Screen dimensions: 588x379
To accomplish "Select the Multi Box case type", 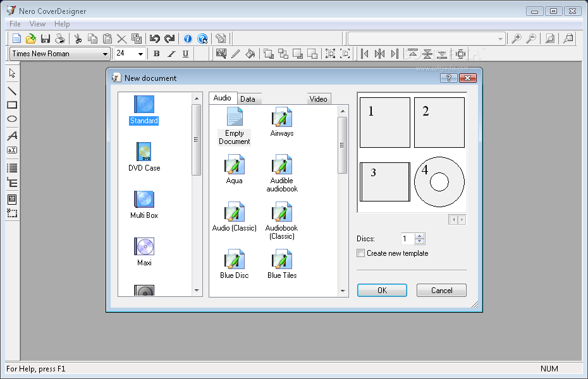I will click(x=144, y=205).
